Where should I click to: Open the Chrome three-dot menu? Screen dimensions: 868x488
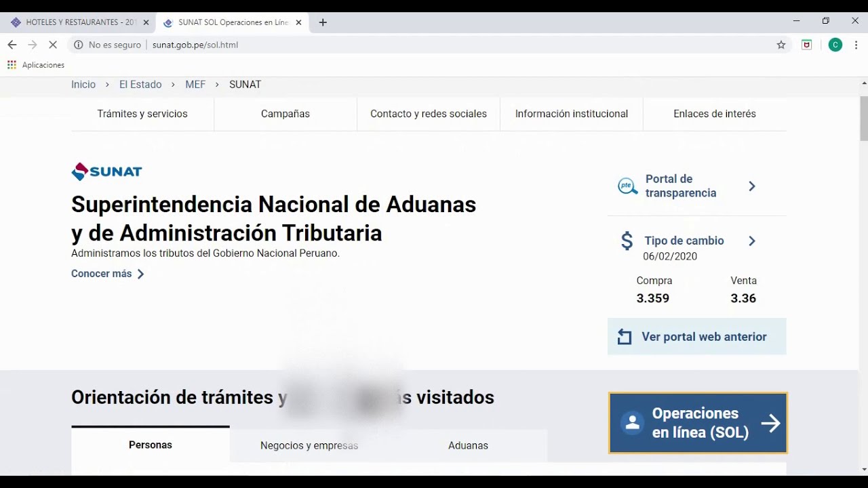858,45
